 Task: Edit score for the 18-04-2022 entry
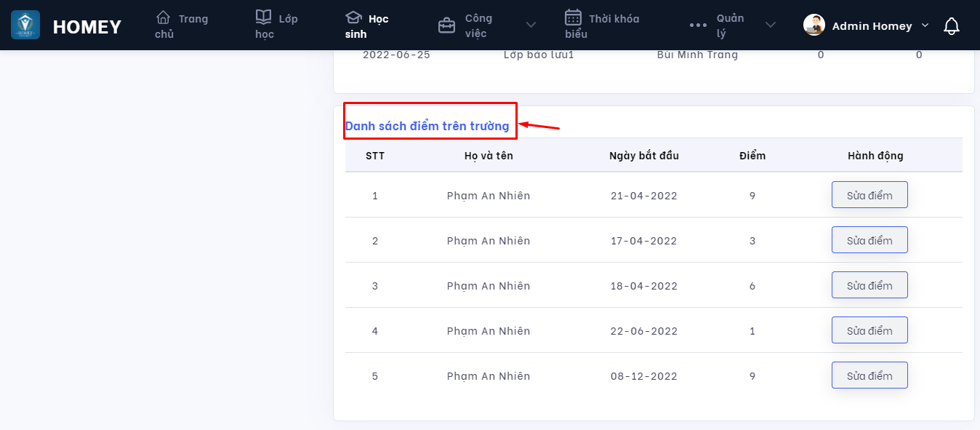pyautogui.click(x=869, y=285)
